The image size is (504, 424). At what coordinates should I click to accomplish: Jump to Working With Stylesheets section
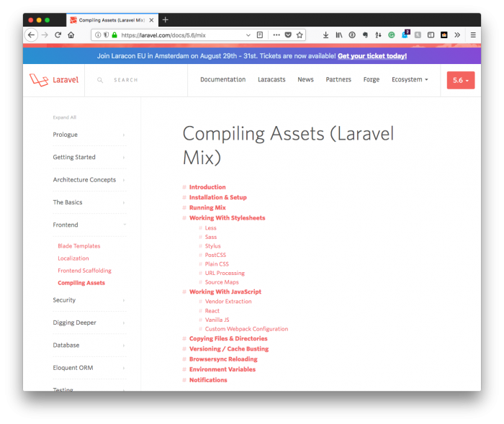point(228,218)
